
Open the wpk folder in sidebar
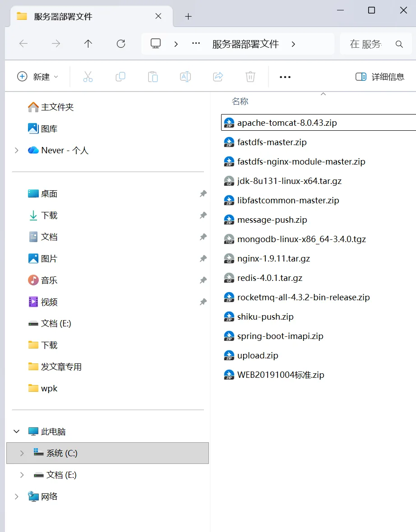pyautogui.click(x=42, y=389)
